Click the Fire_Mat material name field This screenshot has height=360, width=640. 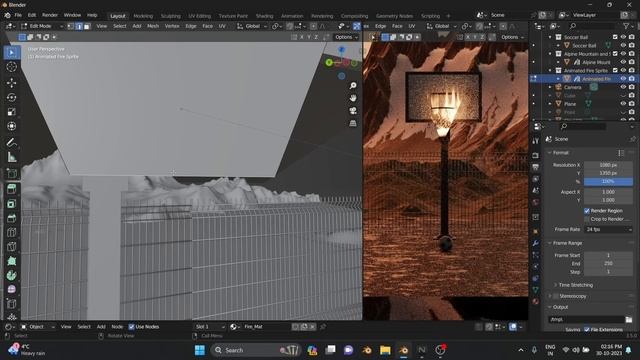(x=267, y=327)
